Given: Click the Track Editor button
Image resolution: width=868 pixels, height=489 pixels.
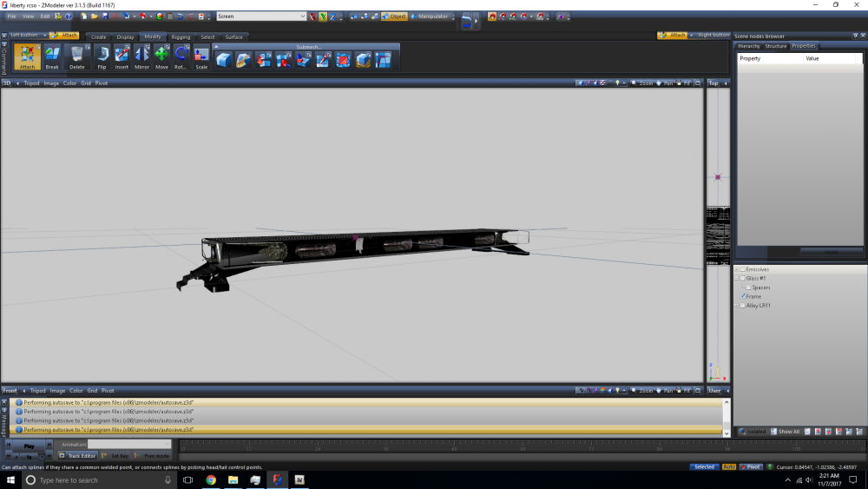Looking at the screenshot, I should (77, 456).
